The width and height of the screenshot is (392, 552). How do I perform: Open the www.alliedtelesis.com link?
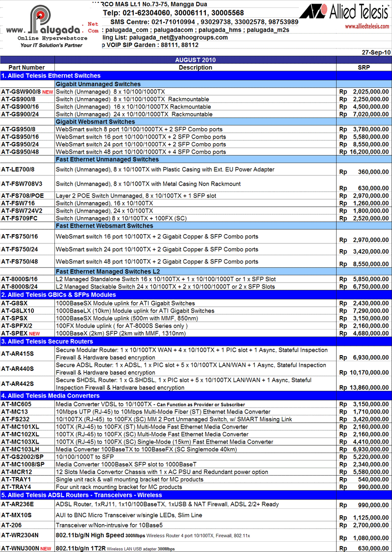pos(367,26)
